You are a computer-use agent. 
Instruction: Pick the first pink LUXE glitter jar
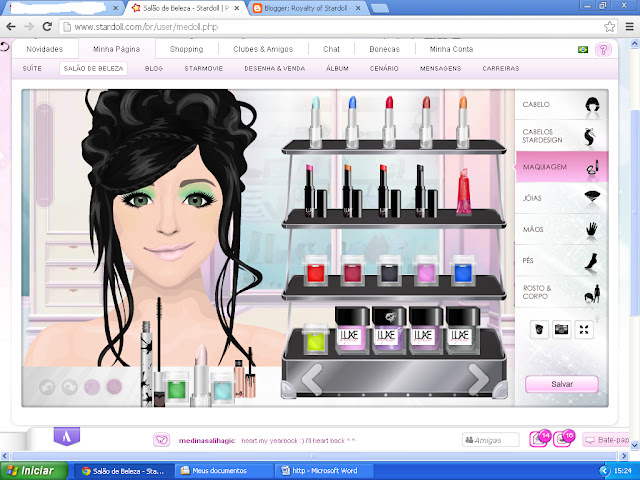pyautogui.click(x=352, y=330)
